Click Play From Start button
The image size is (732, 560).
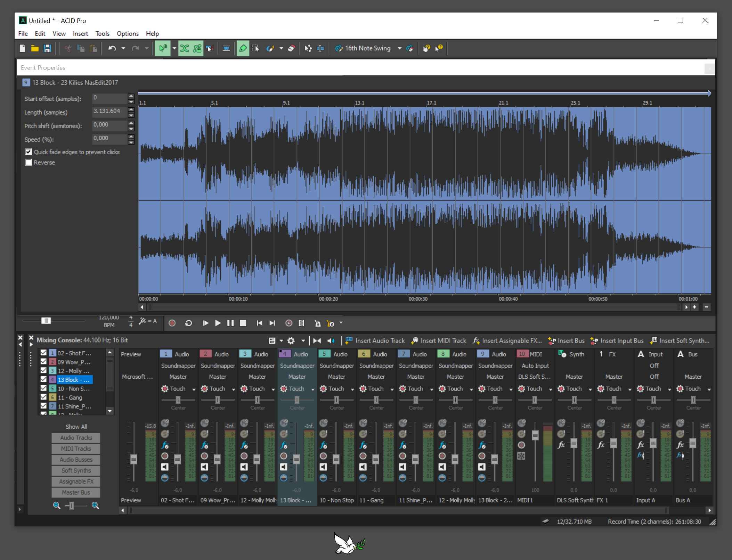pyautogui.click(x=205, y=323)
